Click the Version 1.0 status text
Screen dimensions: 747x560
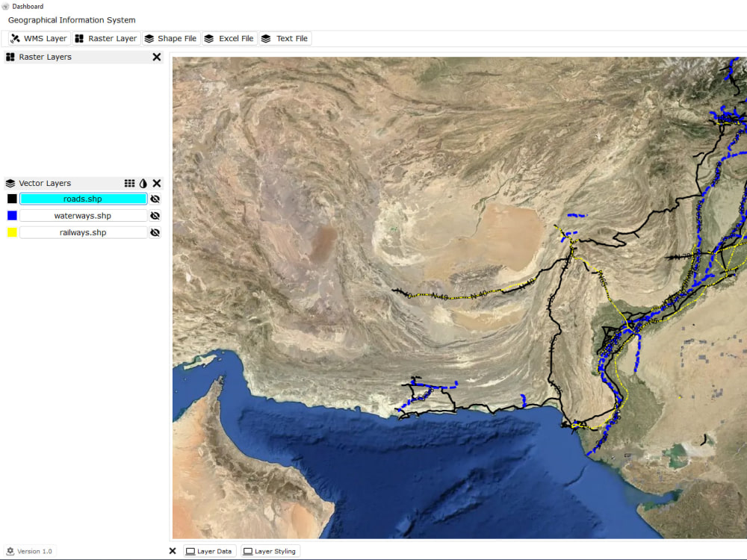click(x=35, y=552)
